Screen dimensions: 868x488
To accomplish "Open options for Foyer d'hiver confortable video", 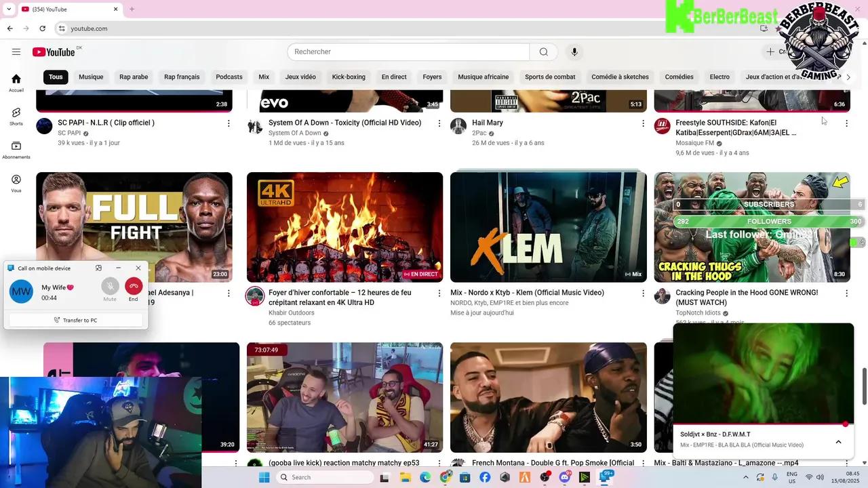I will pos(439,293).
